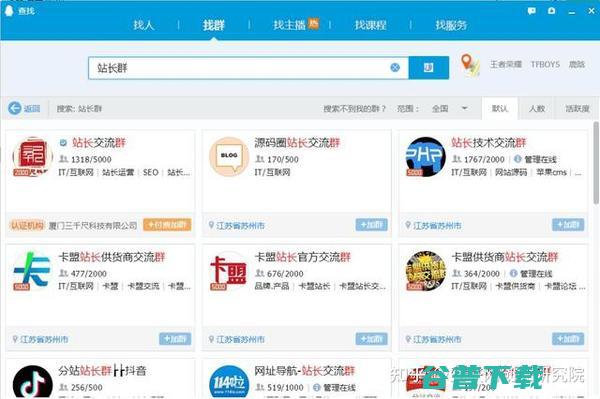Viewport: 600px width, 399px height.
Task: Open the 源码圈站长交流群 title
Action: (x=297, y=143)
